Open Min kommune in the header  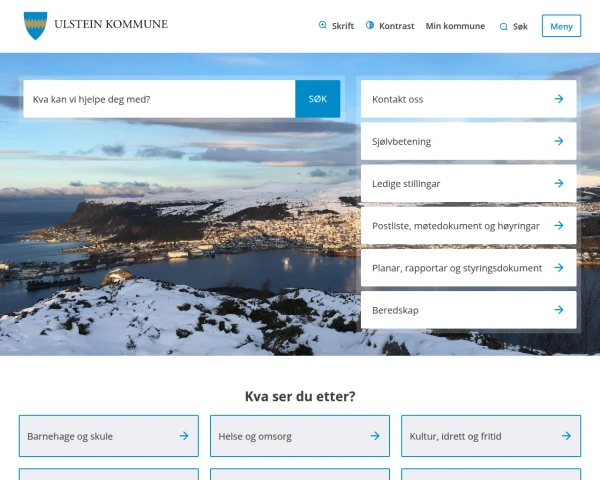tap(455, 26)
